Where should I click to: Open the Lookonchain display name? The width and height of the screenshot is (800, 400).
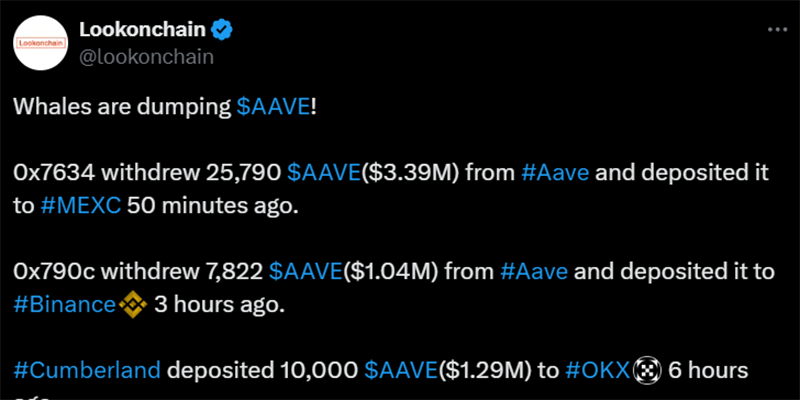143,30
